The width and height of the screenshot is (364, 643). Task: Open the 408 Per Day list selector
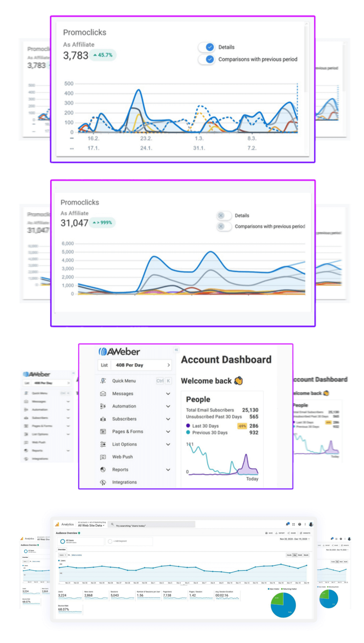coord(135,365)
